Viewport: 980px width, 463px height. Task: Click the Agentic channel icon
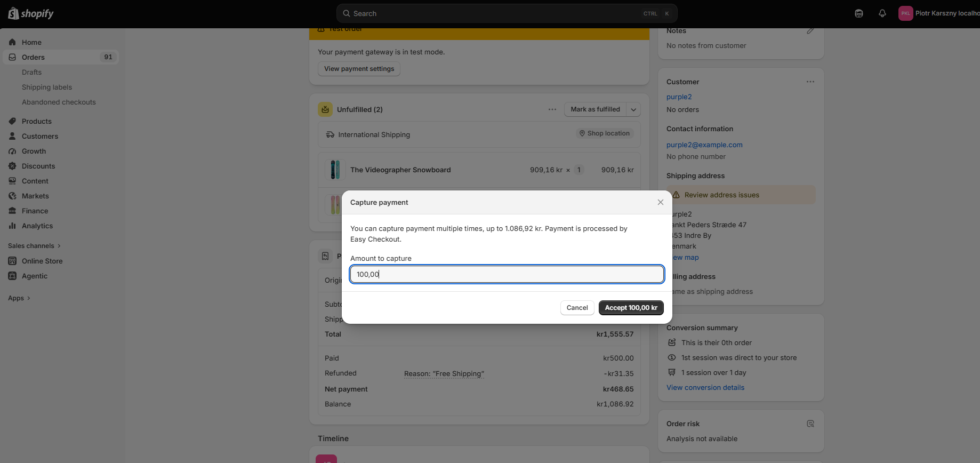(12, 276)
